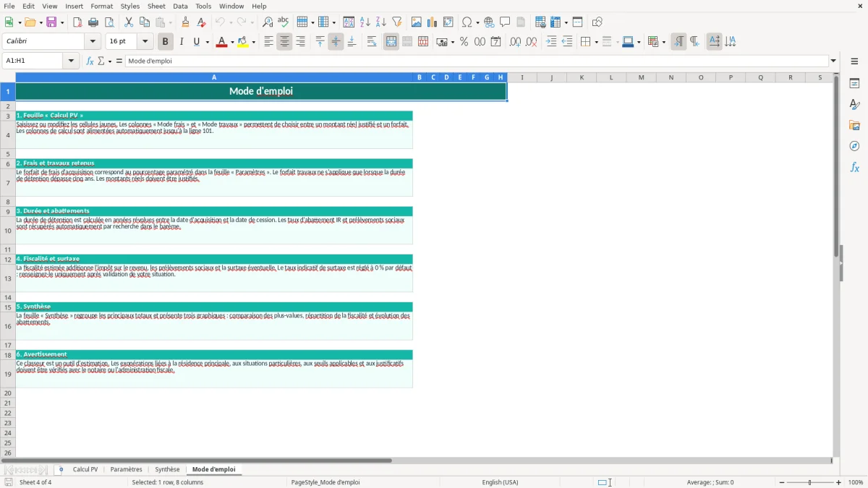Screen dimensions: 868x488
Task: Switch to the Calcul PV sheet tab
Action: tap(85, 469)
